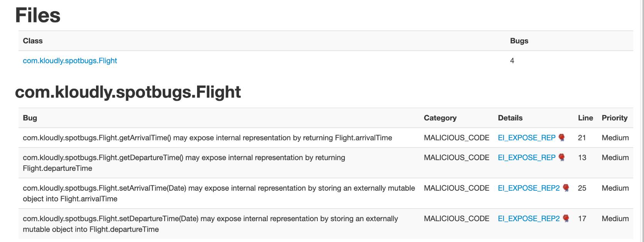The height and width of the screenshot is (242, 644).
Task: Click the Bug column header
Action: (x=30, y=118)
